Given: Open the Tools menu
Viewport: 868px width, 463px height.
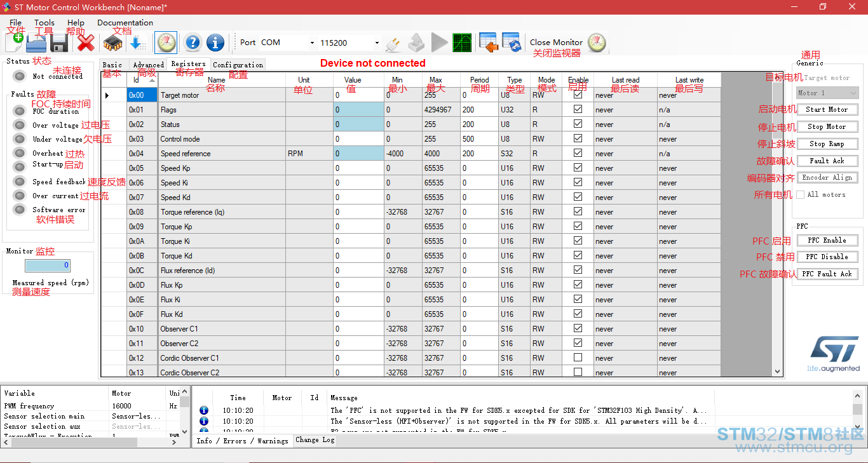Looking at the screenshot, I should point(44,23).
